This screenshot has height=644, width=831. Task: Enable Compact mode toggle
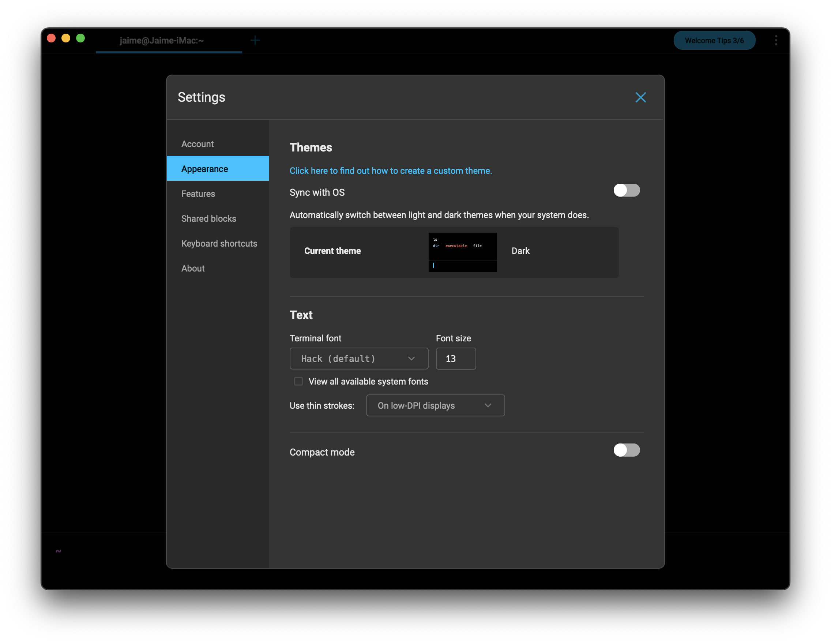coord(626,450)
